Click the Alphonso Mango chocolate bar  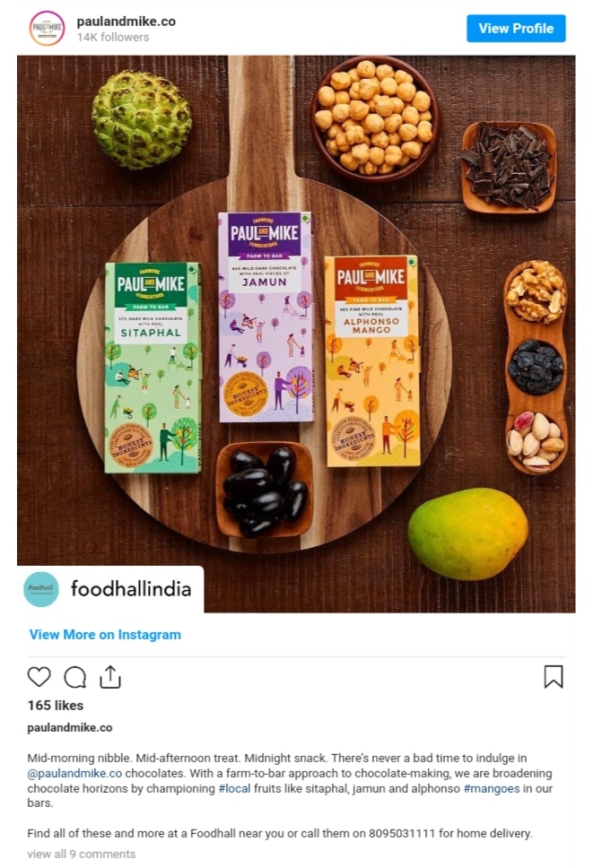click(372, 361)
